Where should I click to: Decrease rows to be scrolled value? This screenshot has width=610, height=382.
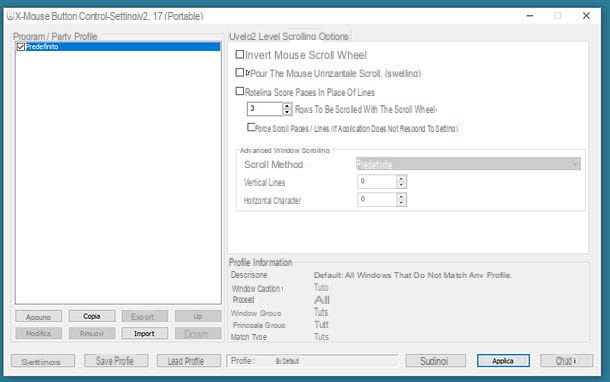[x=287, y=112]
